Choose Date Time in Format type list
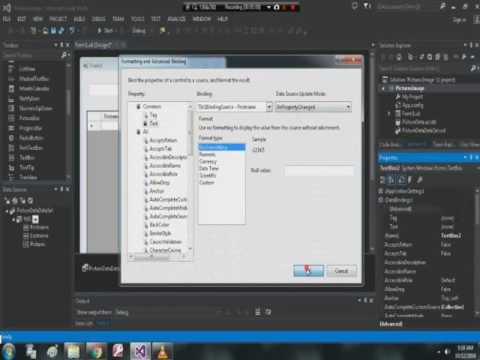The height and width of the screenshot is (360, 480). (x=209, y=168)
